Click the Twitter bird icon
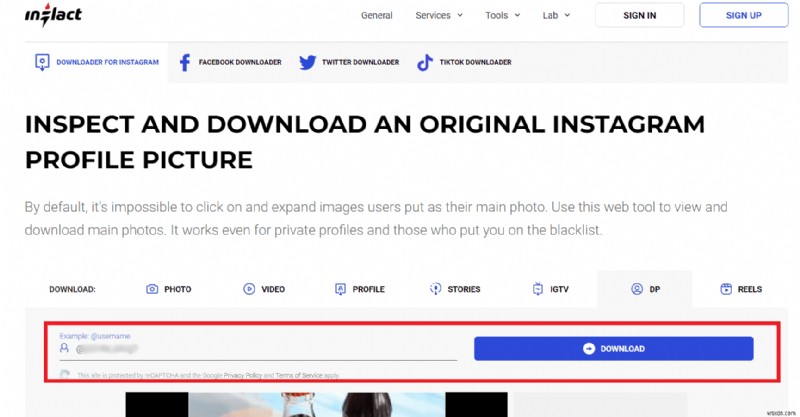Screen dimensions: 800x417 (307, 62)
